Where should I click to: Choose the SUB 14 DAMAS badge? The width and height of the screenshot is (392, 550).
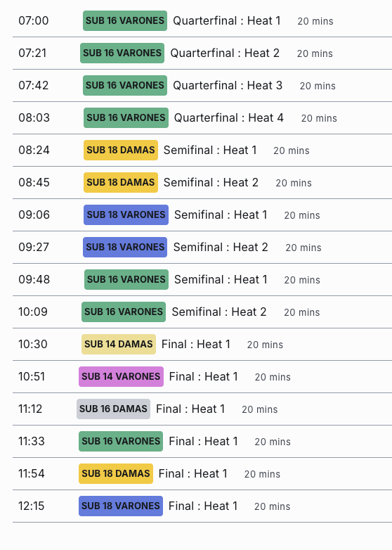[119, 344]
